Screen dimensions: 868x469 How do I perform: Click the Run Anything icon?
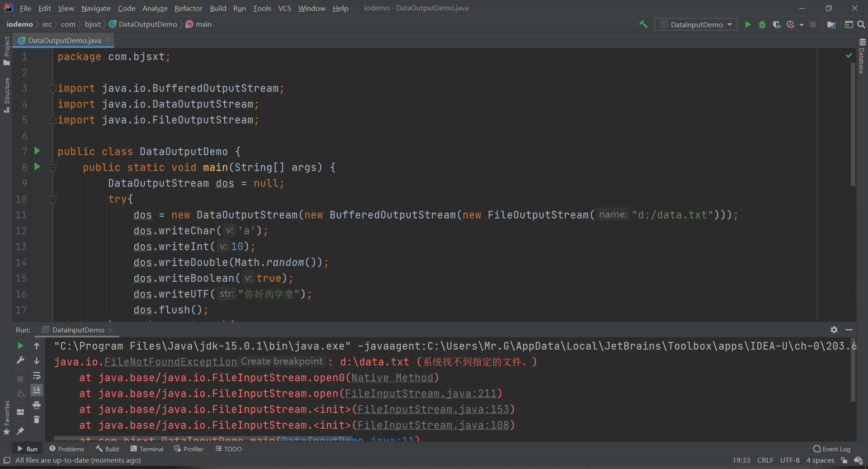(849, 24)
